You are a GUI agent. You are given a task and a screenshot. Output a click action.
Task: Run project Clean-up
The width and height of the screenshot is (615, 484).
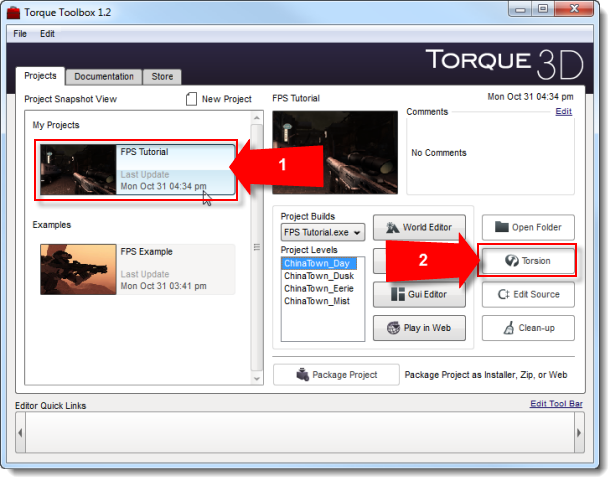tap(528, 328)
